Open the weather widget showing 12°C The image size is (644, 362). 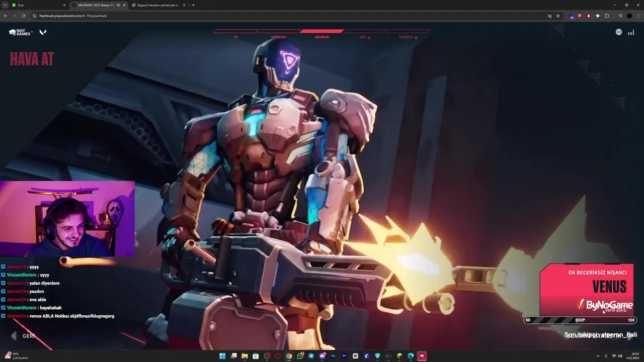[x=16, y=355]
